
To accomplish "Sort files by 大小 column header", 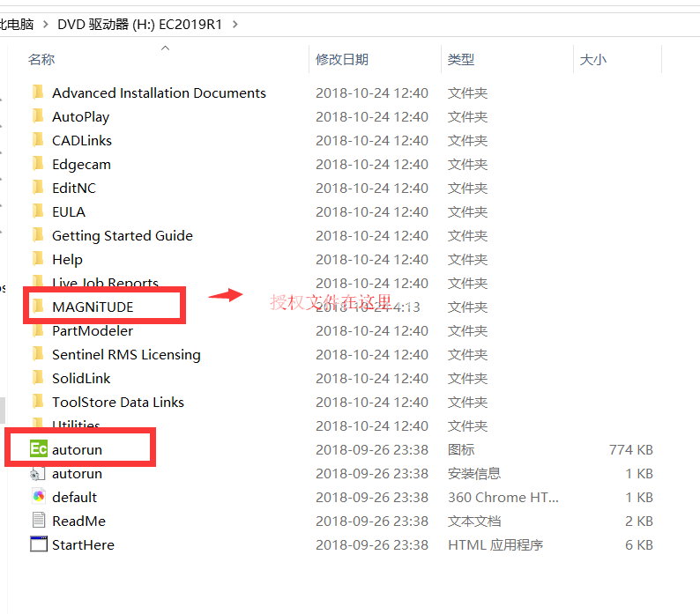I will [592, 59].
